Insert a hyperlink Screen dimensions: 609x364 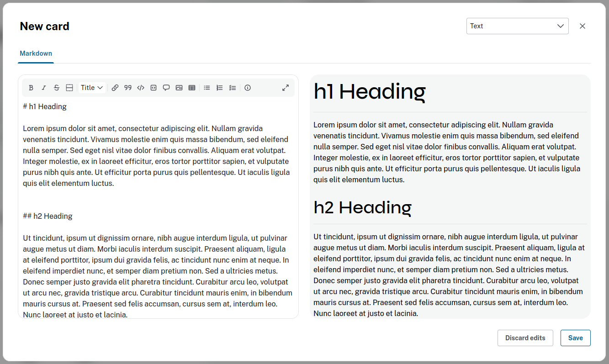[115, 88]
